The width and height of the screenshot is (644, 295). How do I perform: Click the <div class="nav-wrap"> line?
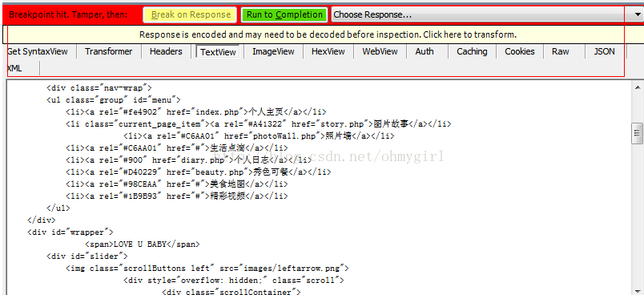click(99, 88)
